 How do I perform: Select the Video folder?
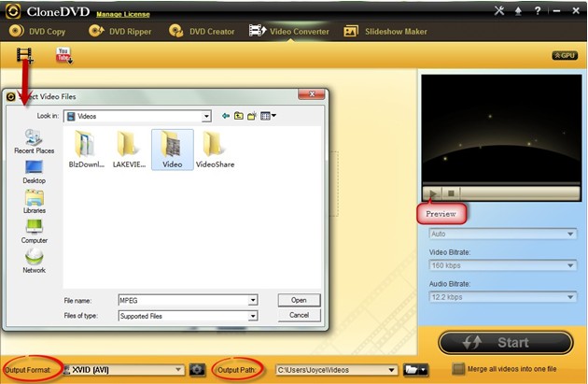(x=173, y=149)
